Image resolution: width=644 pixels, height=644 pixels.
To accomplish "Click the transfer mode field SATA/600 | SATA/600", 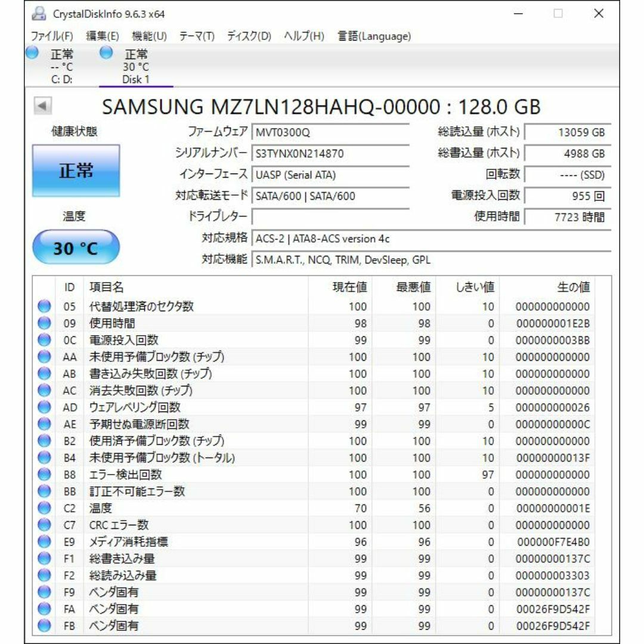I will pos(330,196).
